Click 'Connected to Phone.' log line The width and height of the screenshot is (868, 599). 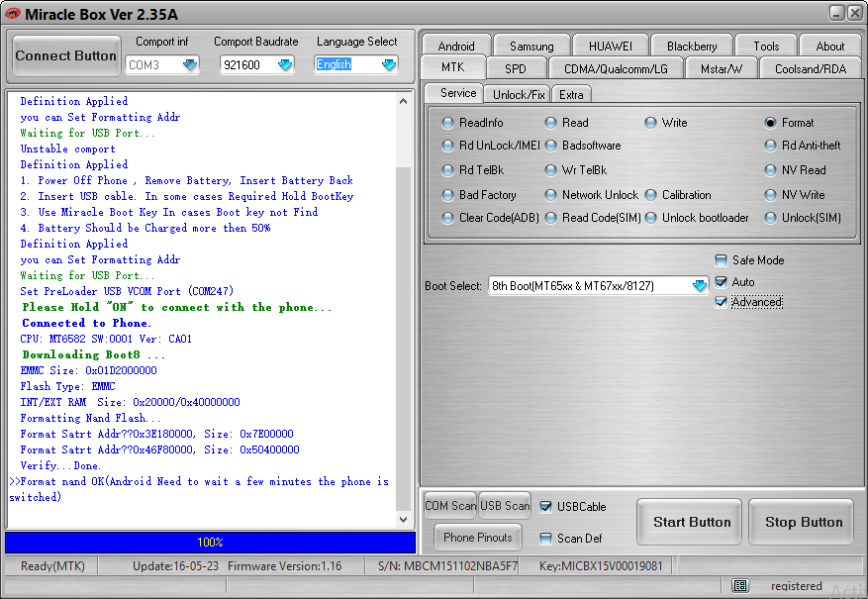click(86, 323)
